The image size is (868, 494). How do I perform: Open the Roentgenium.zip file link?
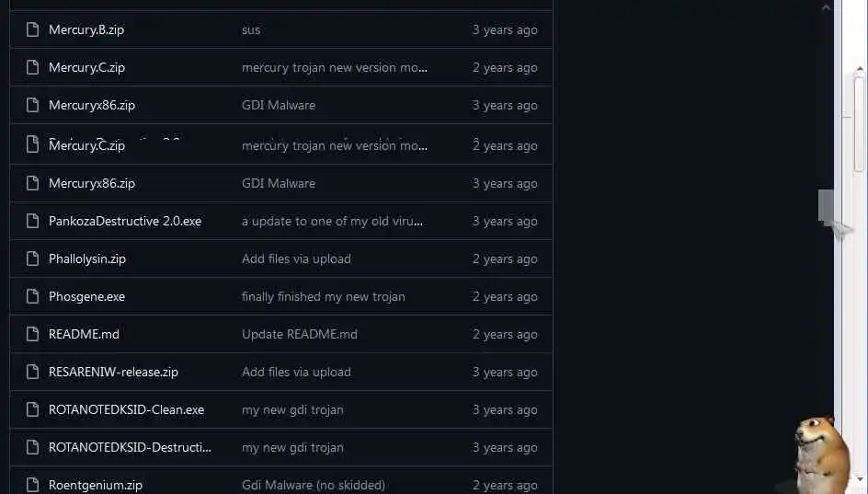click(x=96, y=485)
